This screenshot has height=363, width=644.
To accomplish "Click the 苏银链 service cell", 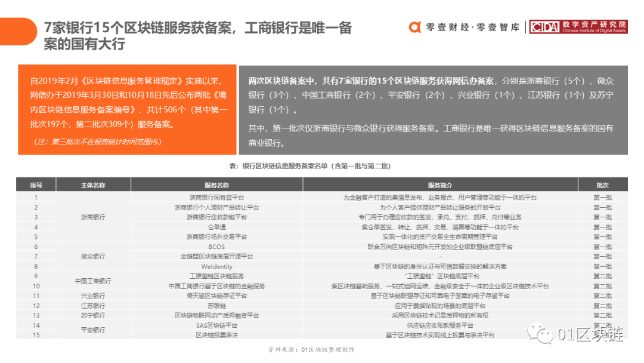I will click(x=216, y=306).
